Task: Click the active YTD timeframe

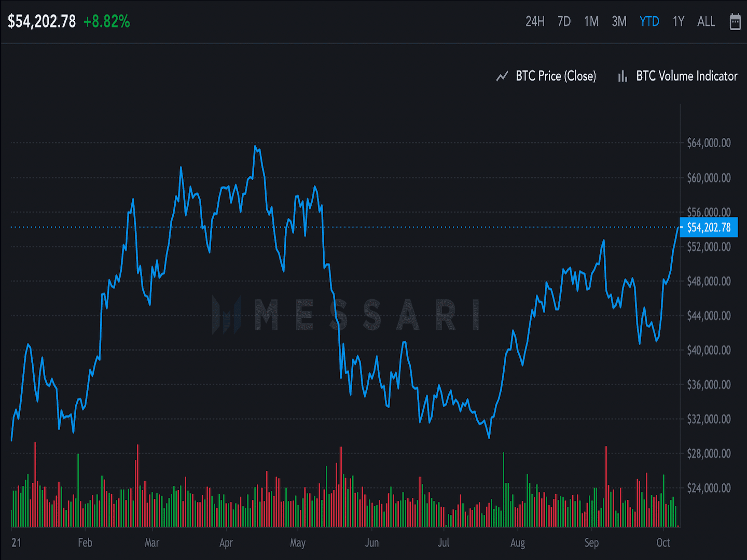Action: [x=649, y=22]
